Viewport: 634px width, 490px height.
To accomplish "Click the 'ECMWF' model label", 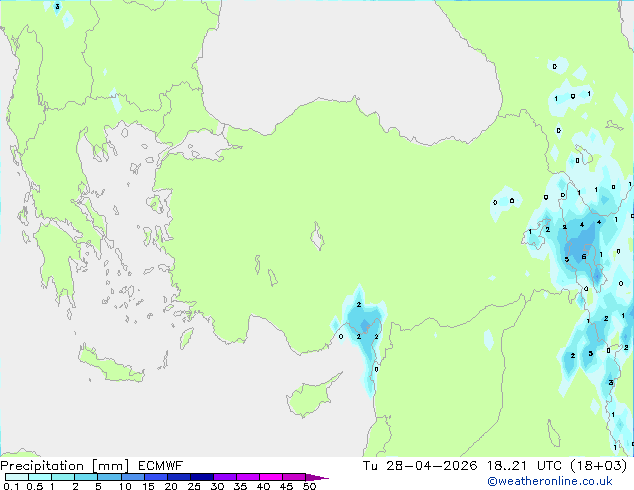I will (x=161, y=466).
